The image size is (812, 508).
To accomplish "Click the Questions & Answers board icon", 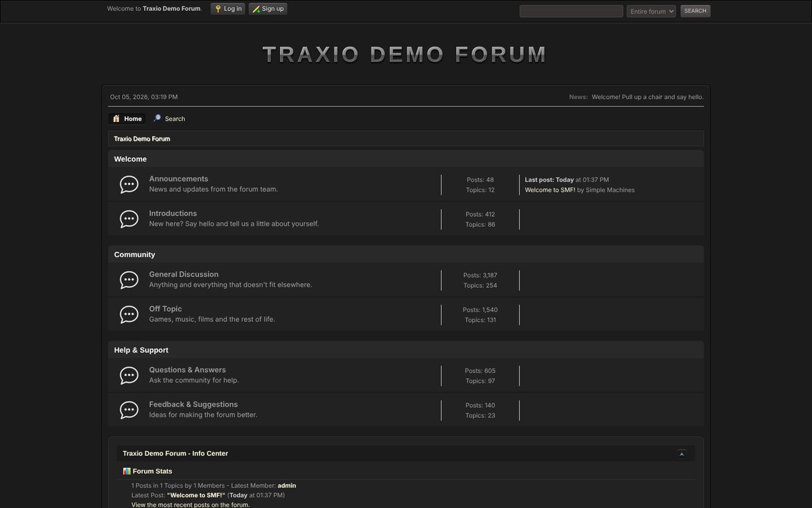I will 129,375.
